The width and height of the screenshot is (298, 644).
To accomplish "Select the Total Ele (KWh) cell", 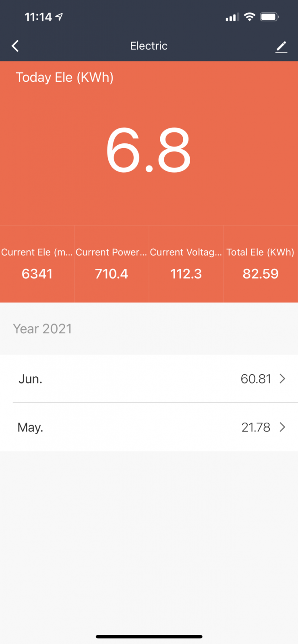I will click(x=261, y=264).
